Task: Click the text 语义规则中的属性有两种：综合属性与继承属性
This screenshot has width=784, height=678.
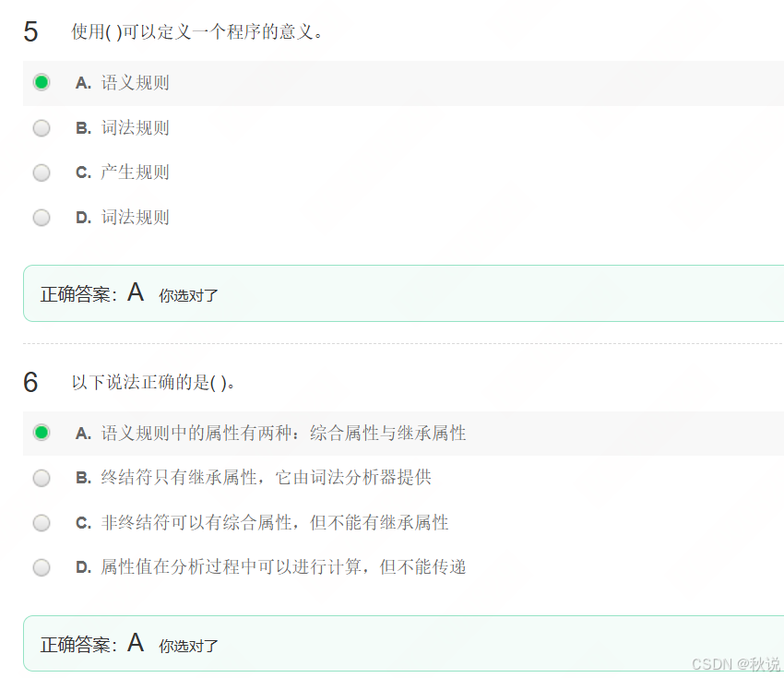Action: coord(283,433)
